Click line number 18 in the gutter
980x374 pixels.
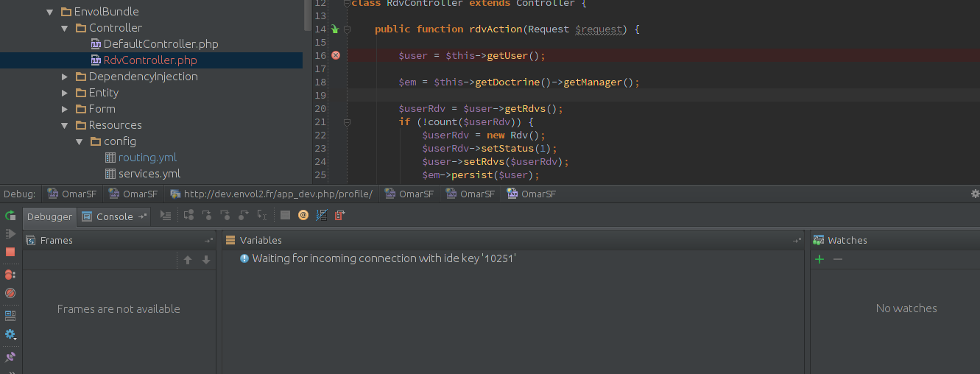(x=320, y=82)
